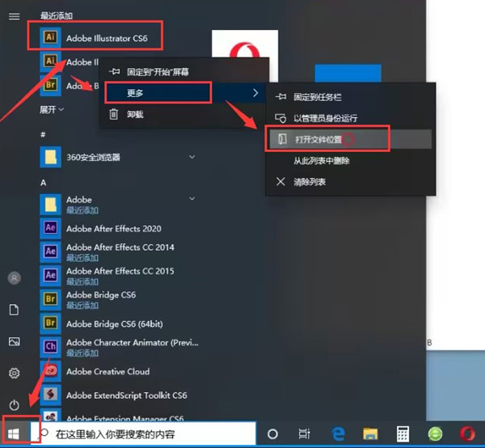Open Settings gear icon
485x448 pixels.
tap(15, 373)
